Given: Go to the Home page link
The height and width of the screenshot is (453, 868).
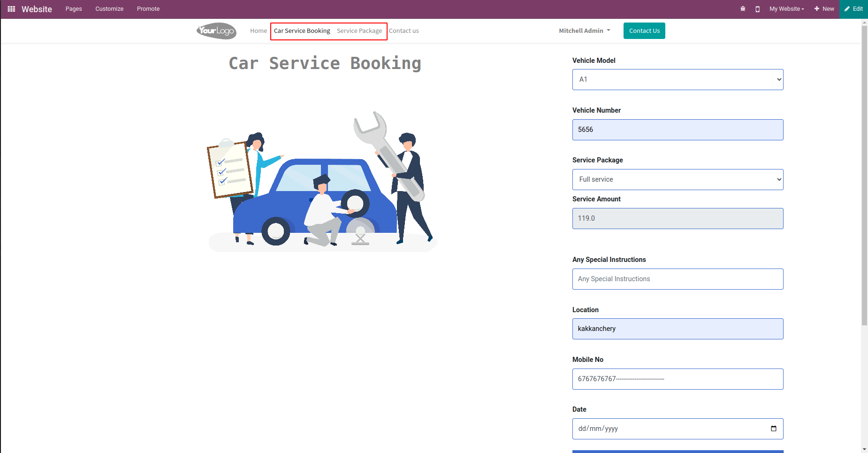Looking at the screenshot, I should 259,31.
